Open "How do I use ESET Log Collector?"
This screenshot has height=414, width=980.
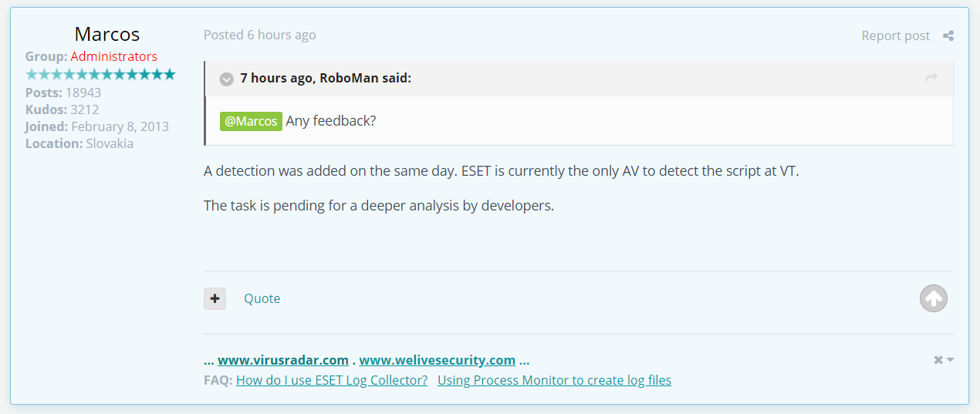332,380
